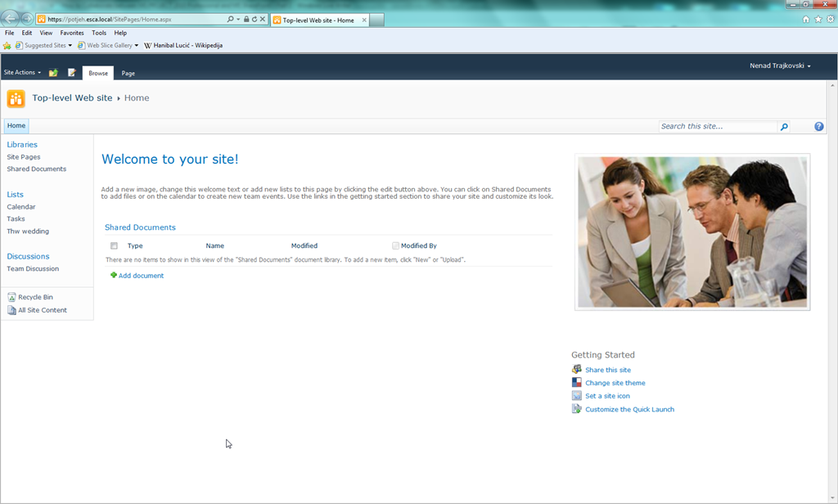The height and width of the screenshot is (504, 838).
Task: Click inside the Search this site field
Action: click(717, 127)
